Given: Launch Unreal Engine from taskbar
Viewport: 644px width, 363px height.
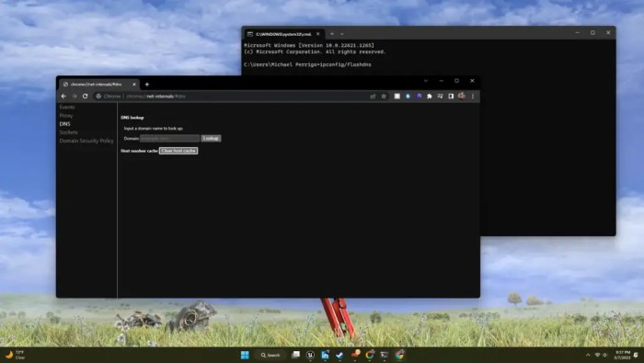Looking at the screenshot, I should pyautogui.click(x=311, y=355).
